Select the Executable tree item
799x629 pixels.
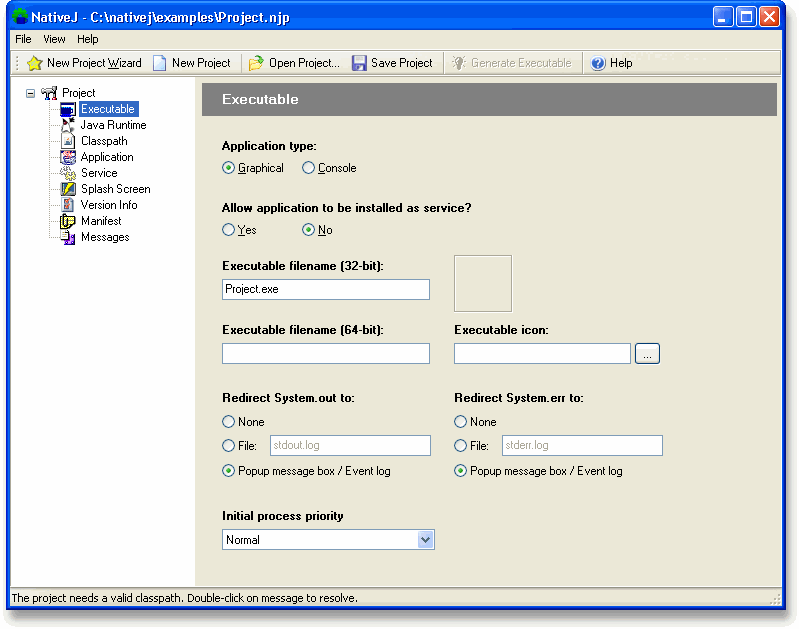(x=108, y=109)
